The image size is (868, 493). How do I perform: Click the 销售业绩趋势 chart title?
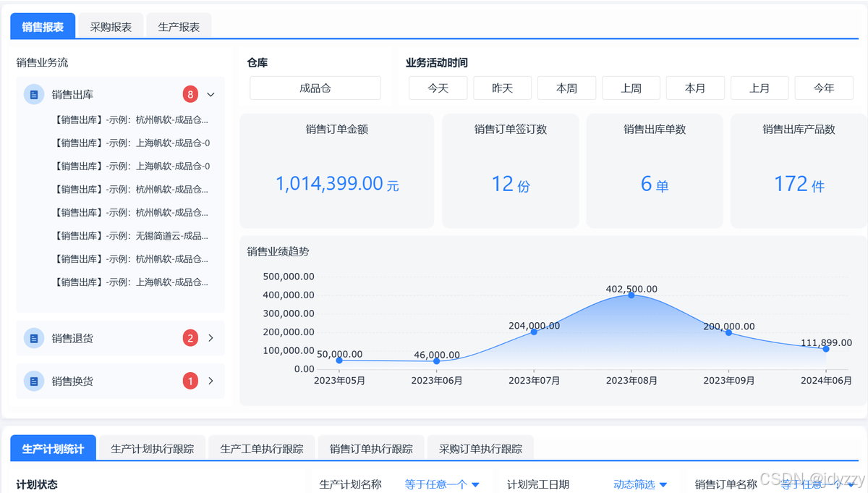(278, 251)
